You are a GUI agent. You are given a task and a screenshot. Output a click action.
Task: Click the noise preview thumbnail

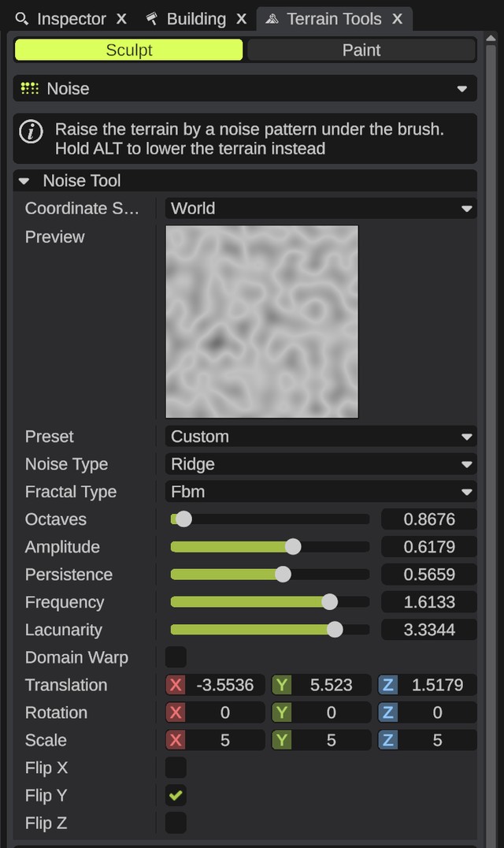(x=262, y=322)
